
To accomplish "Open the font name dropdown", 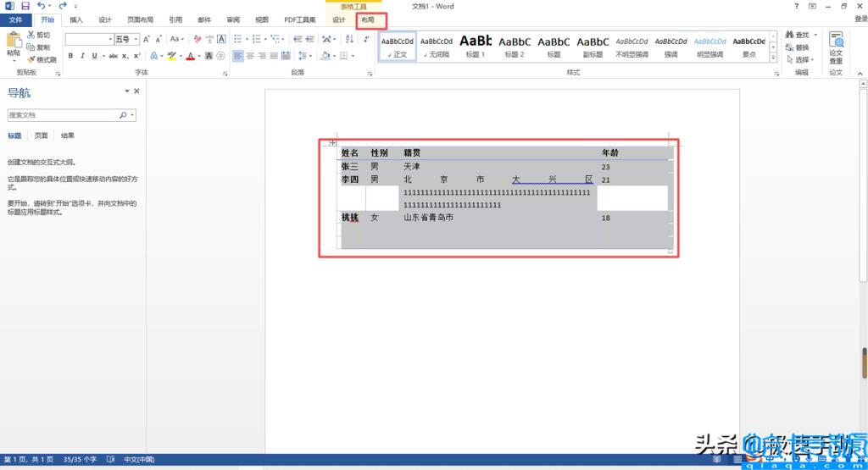I will pos(110,39).
